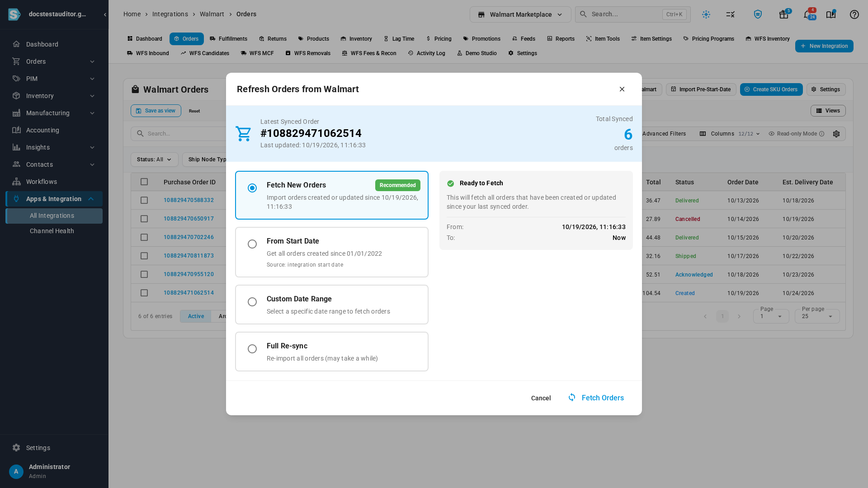Click the New Integration button
868x488 pixels.
coord(824,46)
